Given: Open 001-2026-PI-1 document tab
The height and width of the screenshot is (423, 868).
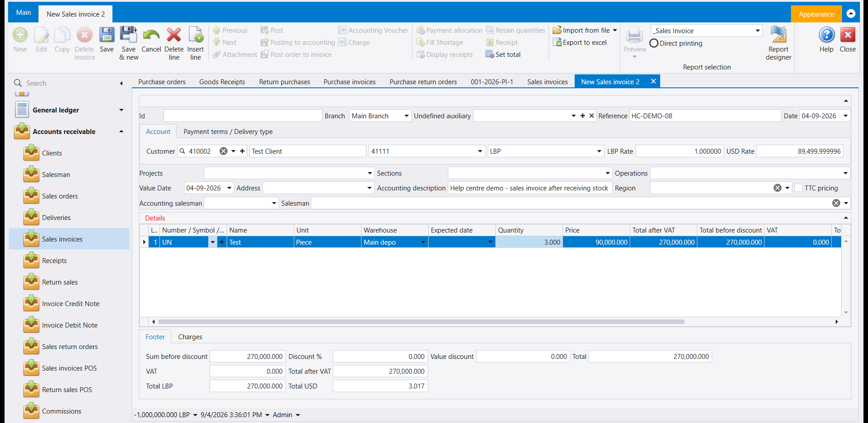Looking at the screenshot, I should click(492, 82).
